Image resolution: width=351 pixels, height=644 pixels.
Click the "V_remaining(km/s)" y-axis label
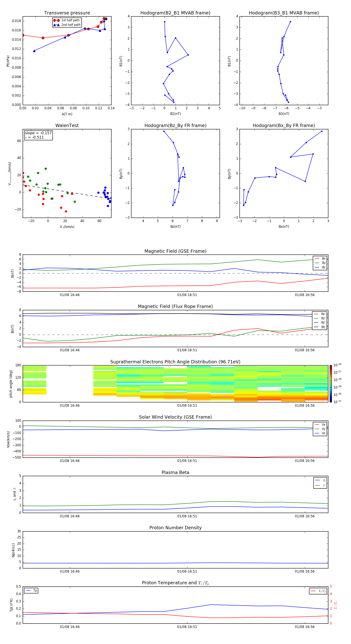[x=10, y=173]
